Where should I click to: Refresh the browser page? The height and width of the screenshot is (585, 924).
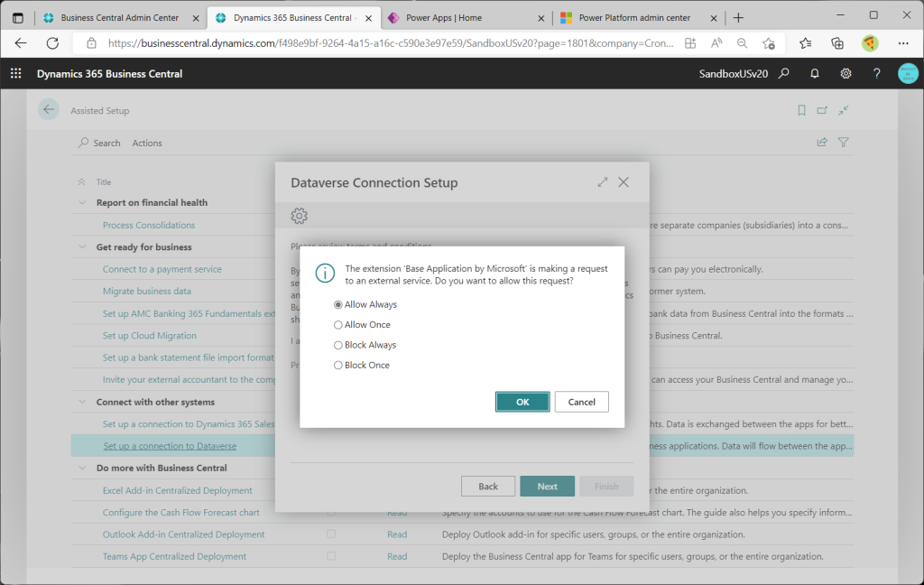(x=52, y=43)
